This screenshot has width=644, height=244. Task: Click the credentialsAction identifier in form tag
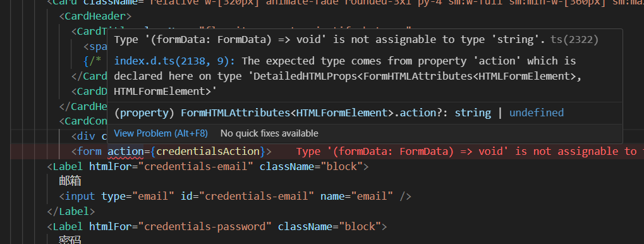[208, 152]
